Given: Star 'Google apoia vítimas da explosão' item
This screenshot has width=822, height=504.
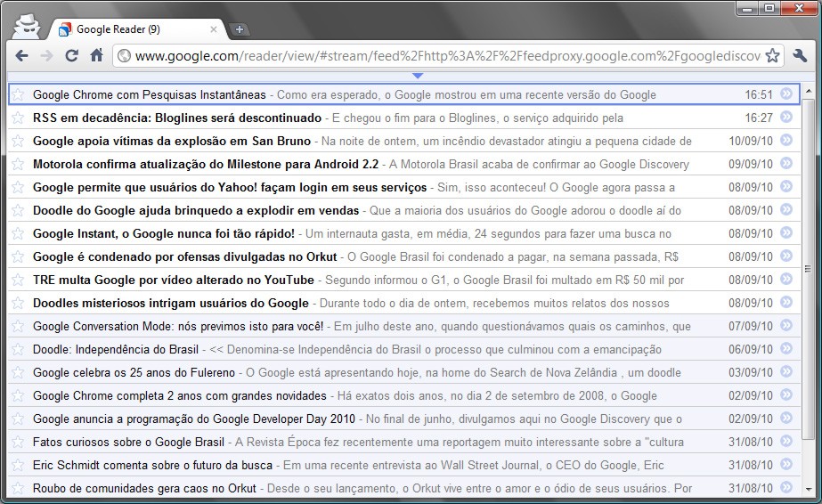Looking at the screenshot, I should tap(18, 141).
